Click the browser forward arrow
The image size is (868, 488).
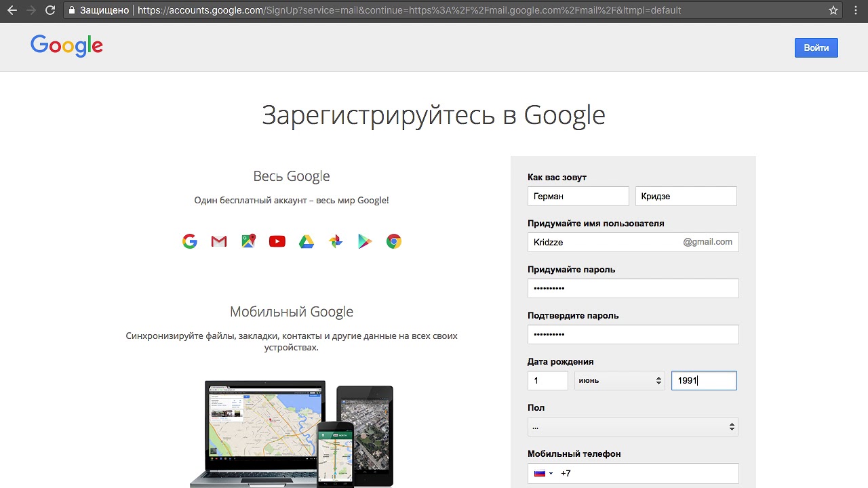coord(31,10)
